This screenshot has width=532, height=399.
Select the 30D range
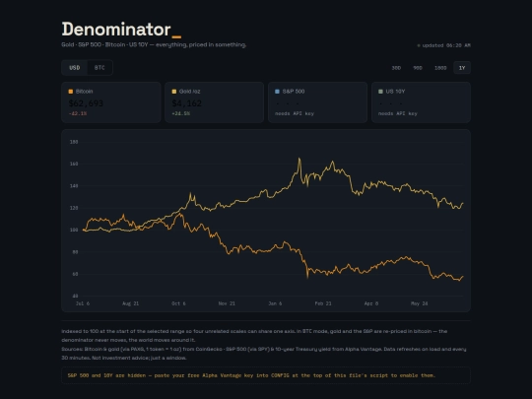pyautogui.click(x=396, y=68)
